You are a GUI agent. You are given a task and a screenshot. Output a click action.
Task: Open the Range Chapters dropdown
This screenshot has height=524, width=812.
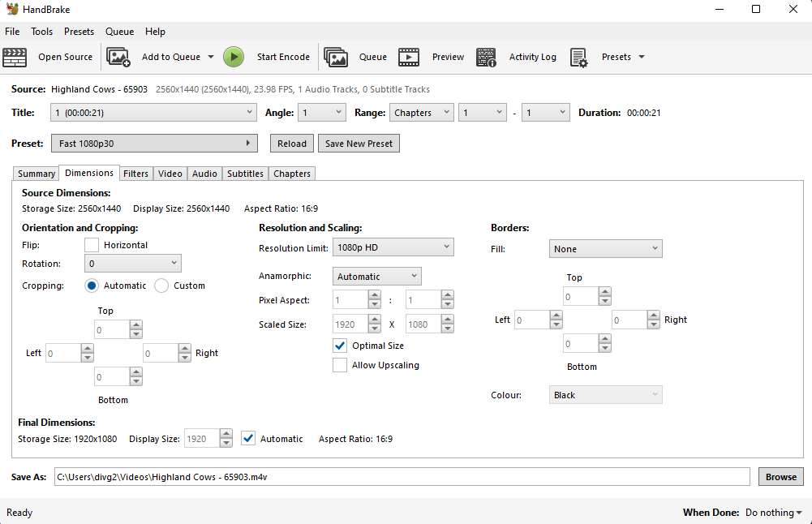422,113
